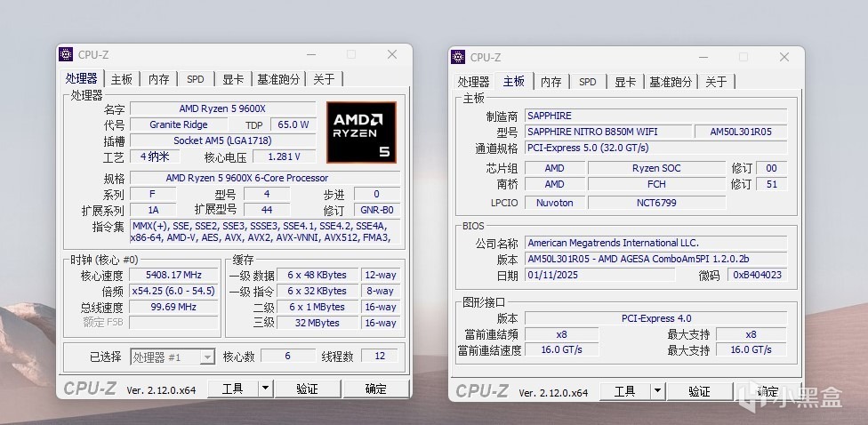Switch to 处理器 tab in left window

[82, 78]
